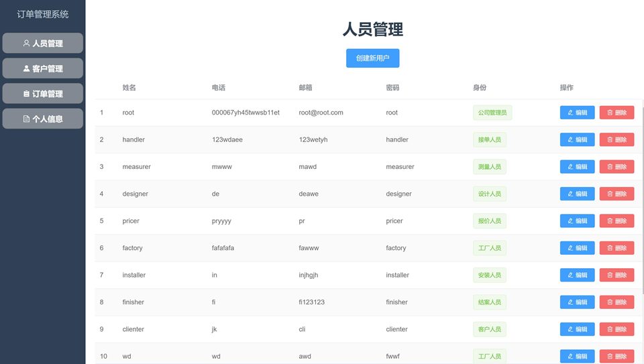Click the 邮箱 column header
This screenshot has width=644, height=364.
tap(306, 87)
